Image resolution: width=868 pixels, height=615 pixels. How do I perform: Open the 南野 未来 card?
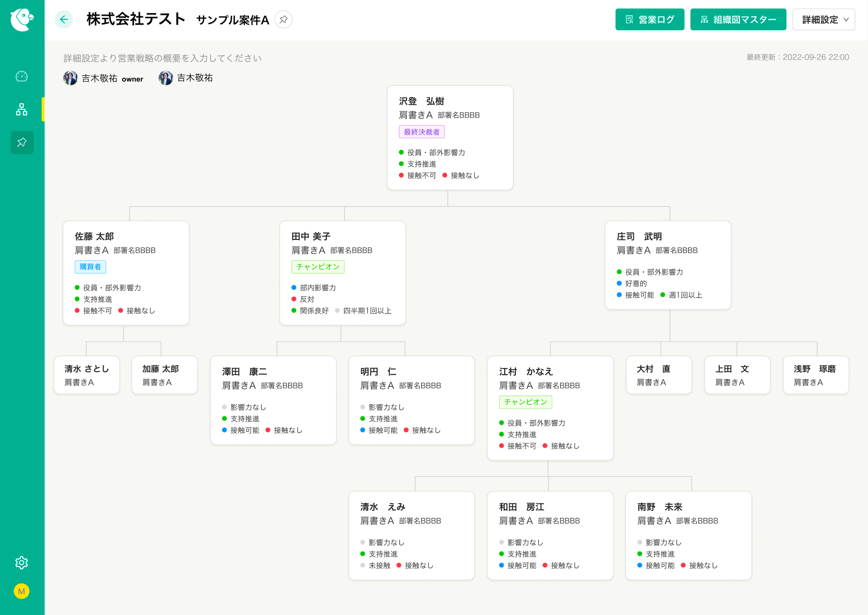click(x=688, y=535)
